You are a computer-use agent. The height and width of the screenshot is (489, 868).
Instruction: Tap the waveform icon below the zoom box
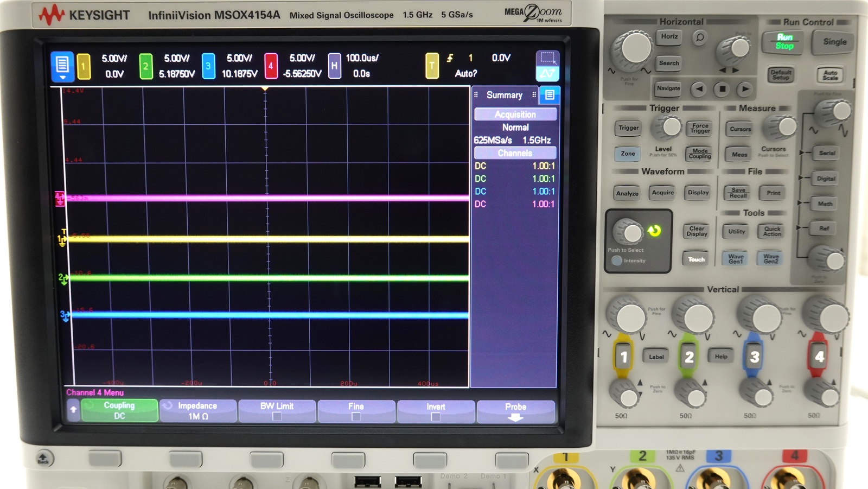coord(547,73)
